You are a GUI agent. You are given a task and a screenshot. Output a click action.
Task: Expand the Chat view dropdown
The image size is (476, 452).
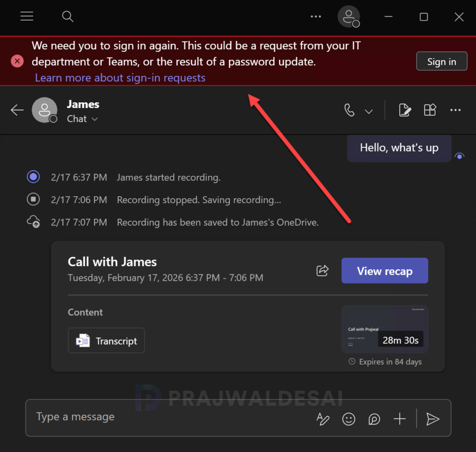point(82,119)
